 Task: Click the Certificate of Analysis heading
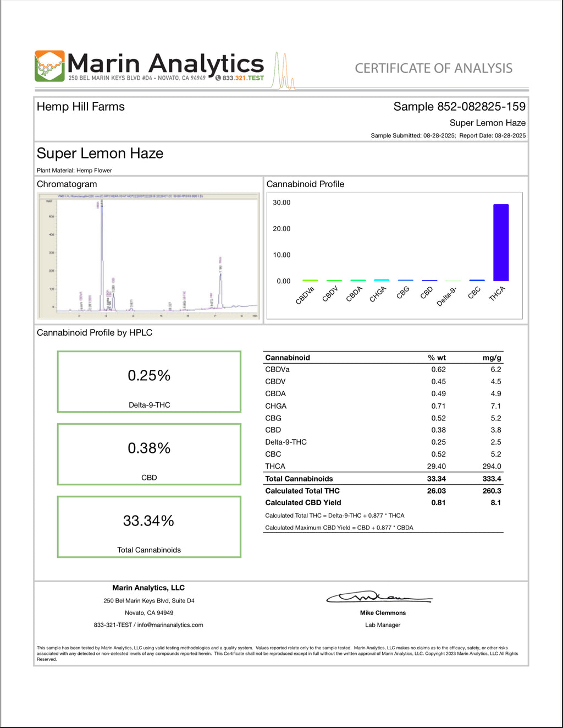click(x=433, y=68)
